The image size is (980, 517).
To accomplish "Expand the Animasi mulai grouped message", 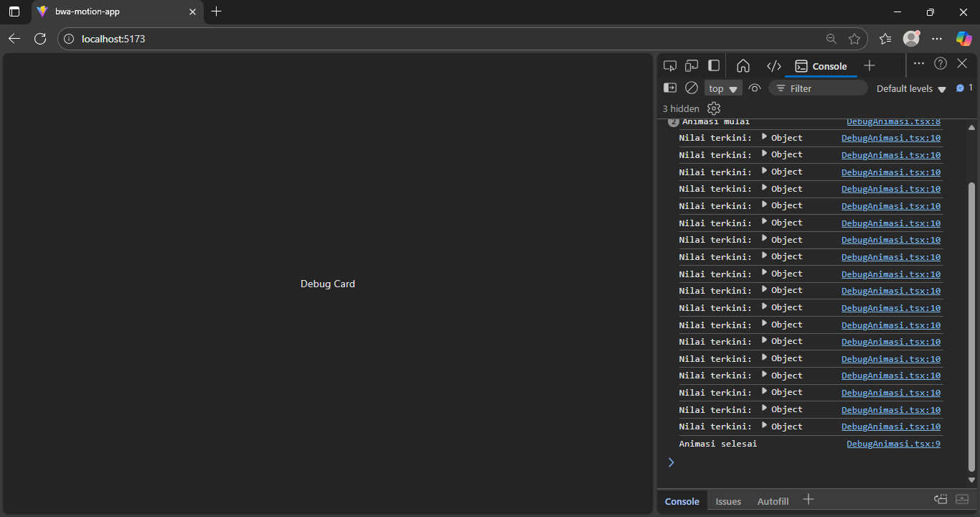I will [672, 121].
